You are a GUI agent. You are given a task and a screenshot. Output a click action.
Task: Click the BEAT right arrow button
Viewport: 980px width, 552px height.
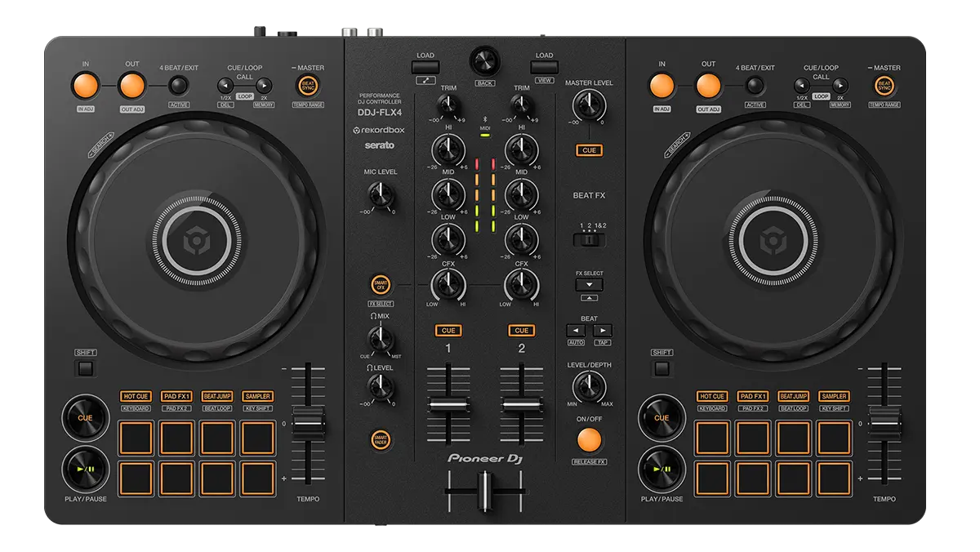[x=603, y=331]
